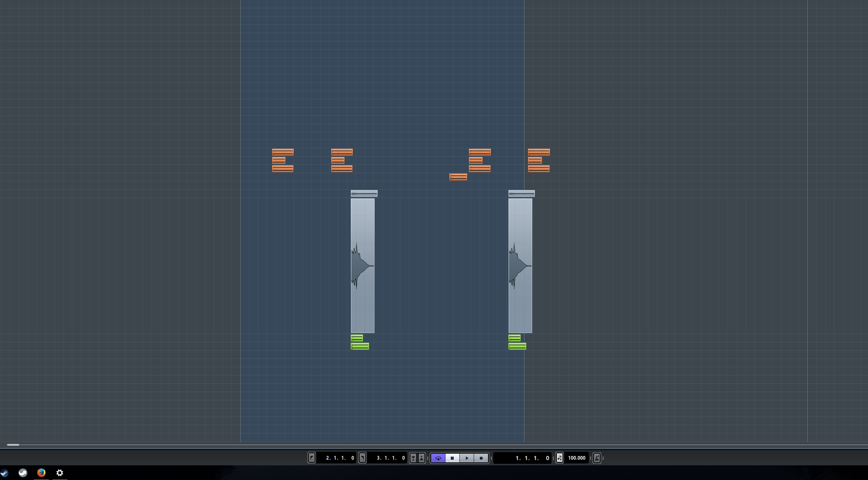Toggle the punch-in button
Screen dimensions: 868x480
[x=413, y=458]
